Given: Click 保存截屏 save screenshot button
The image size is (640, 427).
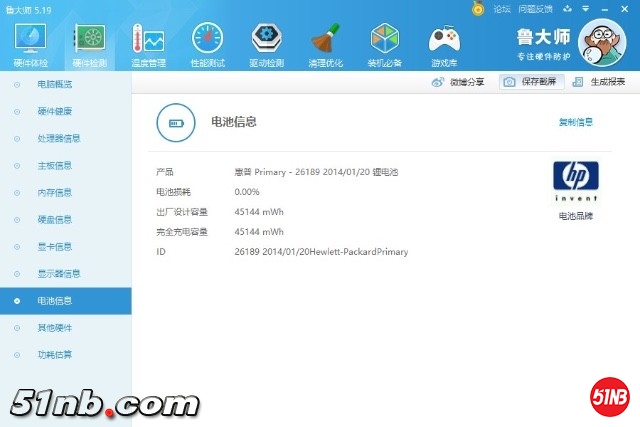Looking at the screenshot, I should pos(529,82).
